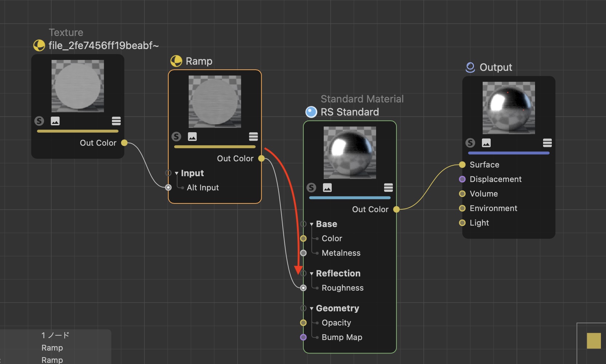Image resolution: width=606 pixels, height=364 pixels.
Task: Click the blue RS Standard material icon
Action: (x=311, y=112)
